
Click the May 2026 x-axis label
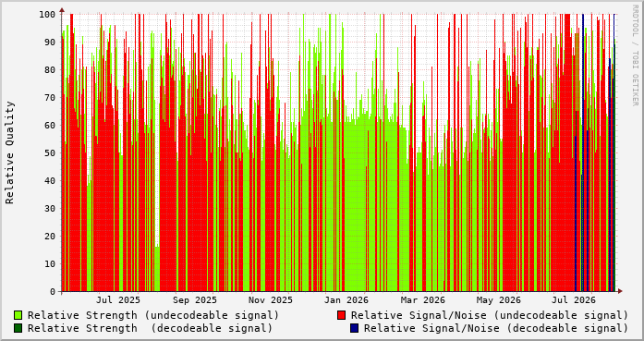499,300
